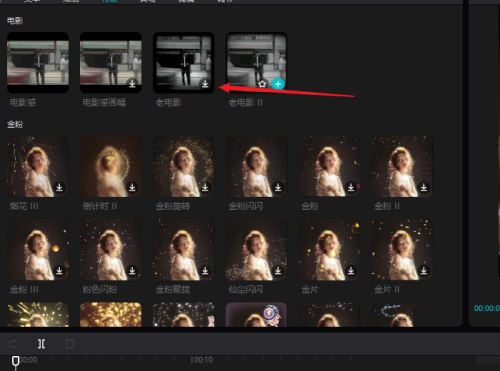500x371 pixels.
Task: Select the 电影感 effect thumbnail
Action: 38,63
